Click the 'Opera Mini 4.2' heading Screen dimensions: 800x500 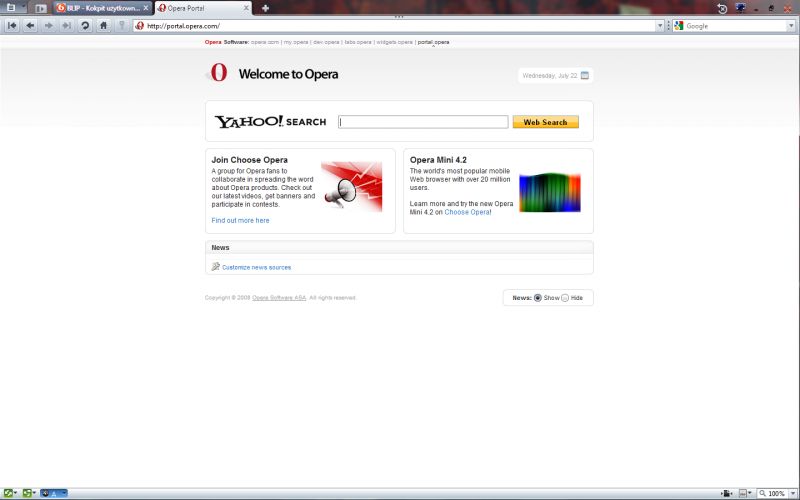[x=438, y=160]
